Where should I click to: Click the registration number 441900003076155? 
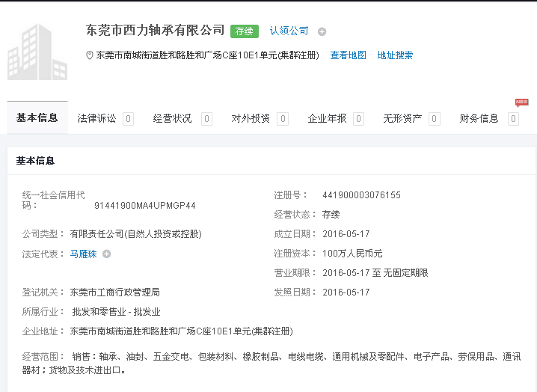[361, 195]
